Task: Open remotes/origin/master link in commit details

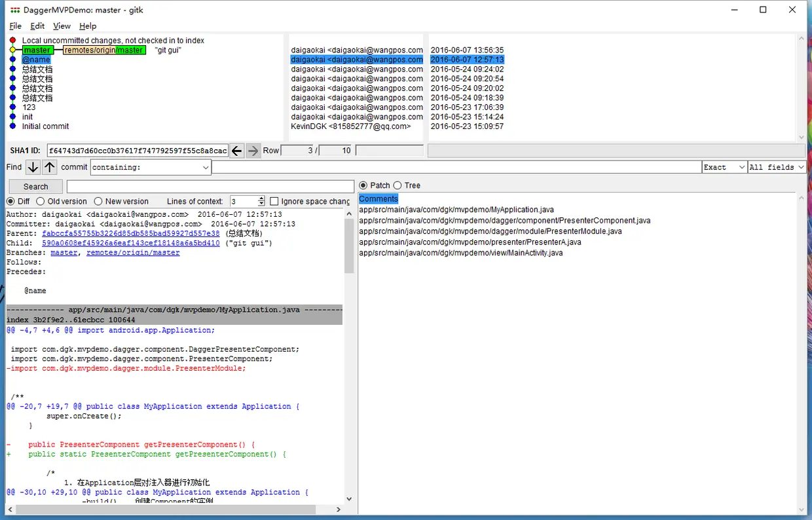Action: [x=133, y=253]
